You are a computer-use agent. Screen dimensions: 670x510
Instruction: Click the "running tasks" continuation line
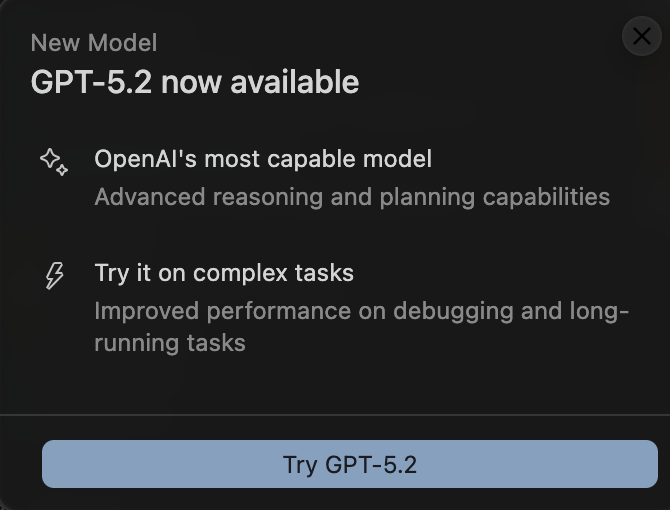(x=169, y=343)
